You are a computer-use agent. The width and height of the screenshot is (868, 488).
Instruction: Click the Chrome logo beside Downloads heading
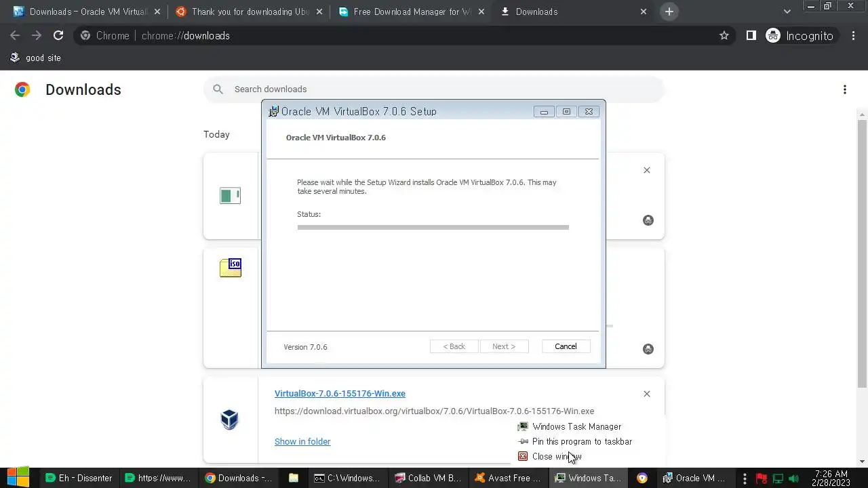(22, 89)
